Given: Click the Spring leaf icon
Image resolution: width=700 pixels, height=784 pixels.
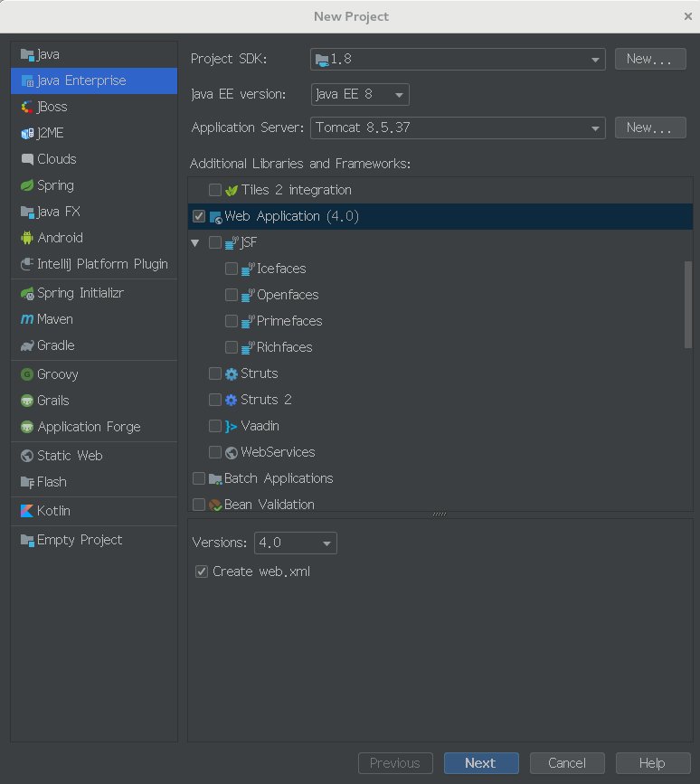Looking at the screenshot, I should (27, 185).
